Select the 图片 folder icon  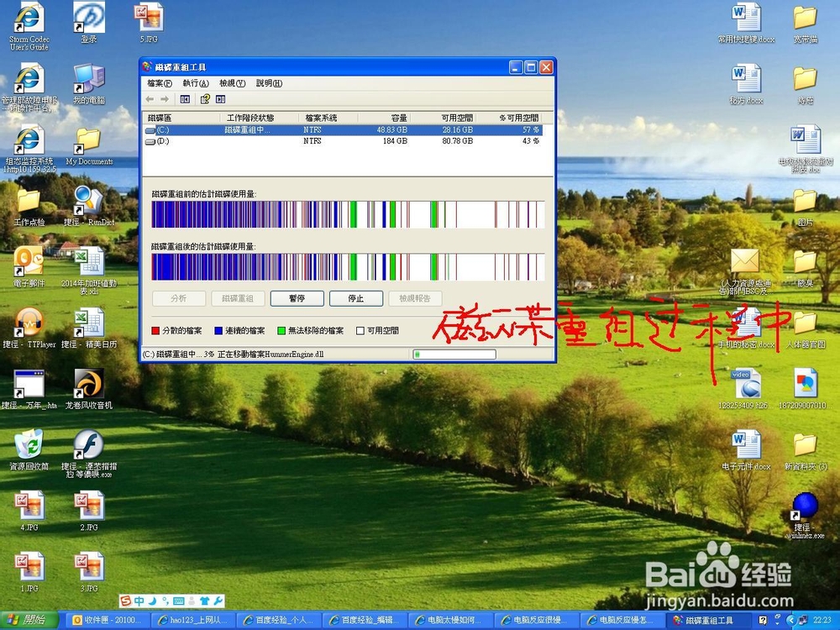click(x=806, y=207)
